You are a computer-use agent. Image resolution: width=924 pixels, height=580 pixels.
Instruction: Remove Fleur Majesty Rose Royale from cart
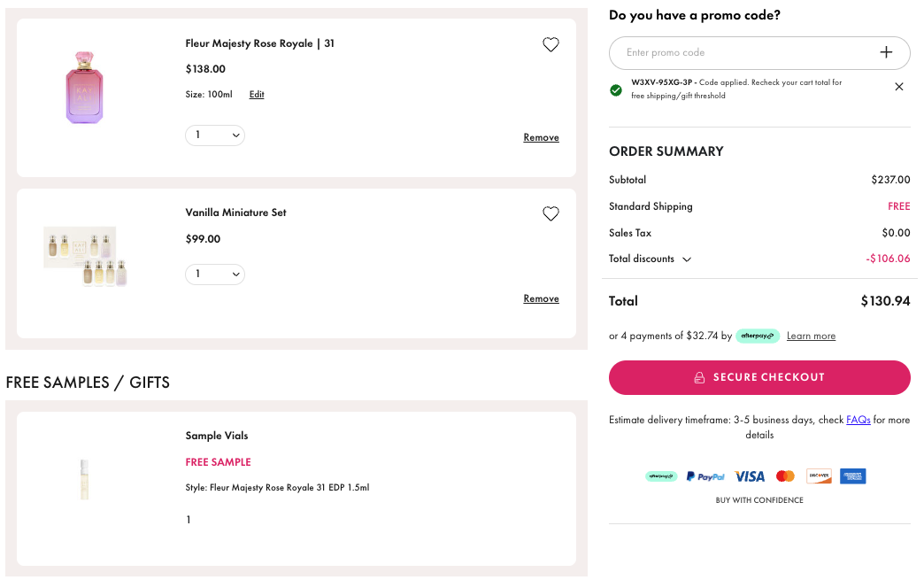click(x=541, y=138)
